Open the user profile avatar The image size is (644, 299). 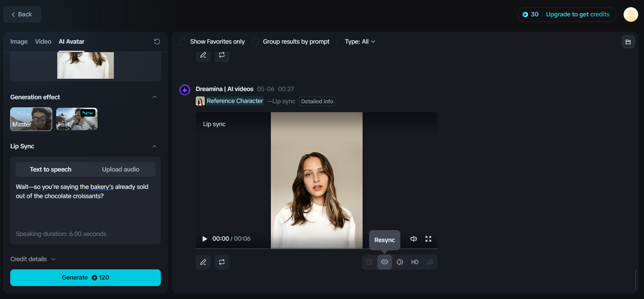click(x=631, y=14)
